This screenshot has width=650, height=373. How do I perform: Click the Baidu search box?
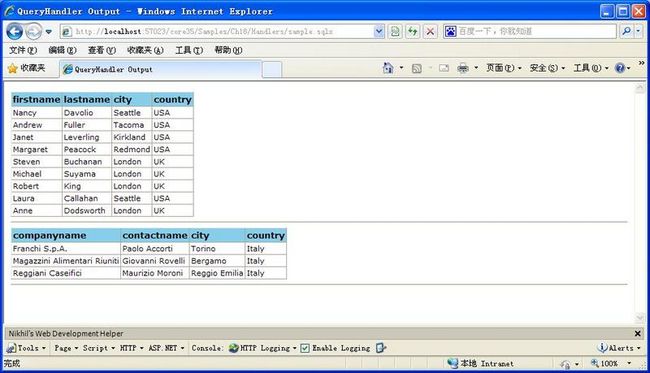pos(530,31)
